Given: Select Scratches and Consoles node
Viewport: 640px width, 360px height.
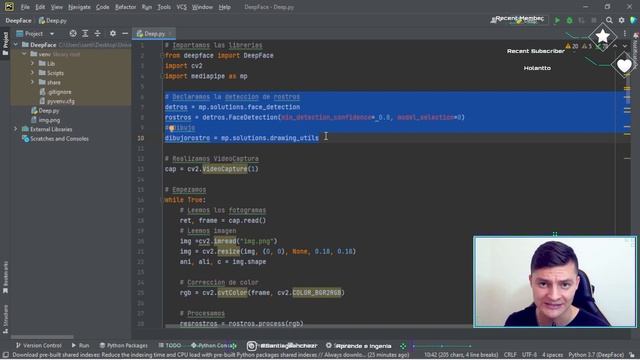Looking at the screenshot, I should (x=55, y=139).
